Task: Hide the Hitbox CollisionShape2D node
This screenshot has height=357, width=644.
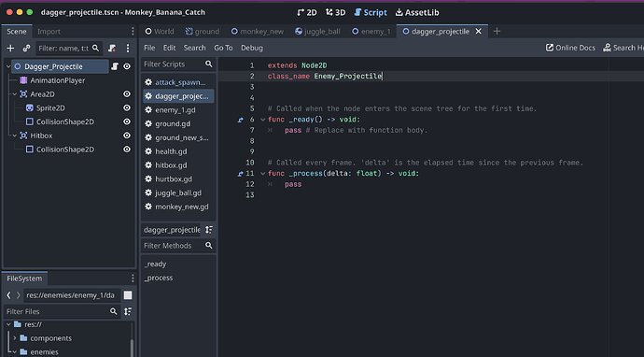Action: 127,150
